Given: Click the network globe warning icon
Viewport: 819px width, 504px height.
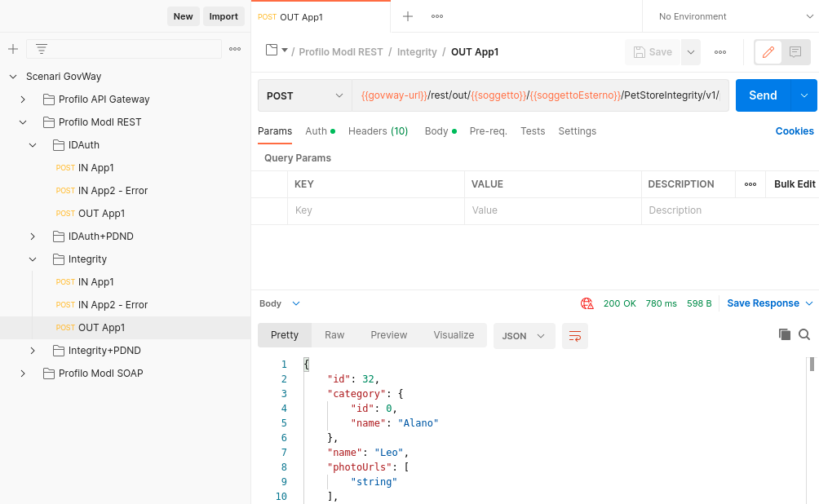Looking at the screenshot, I should coord(587,303).
